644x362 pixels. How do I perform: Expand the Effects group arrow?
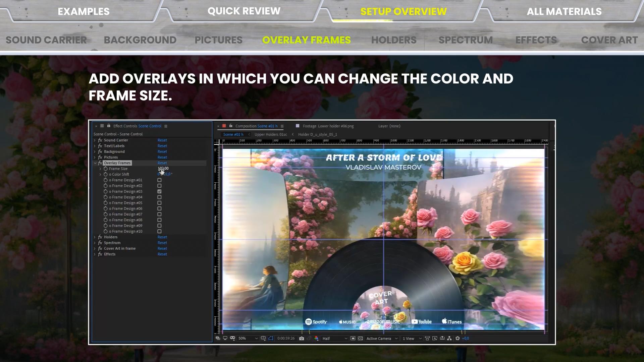95,254
